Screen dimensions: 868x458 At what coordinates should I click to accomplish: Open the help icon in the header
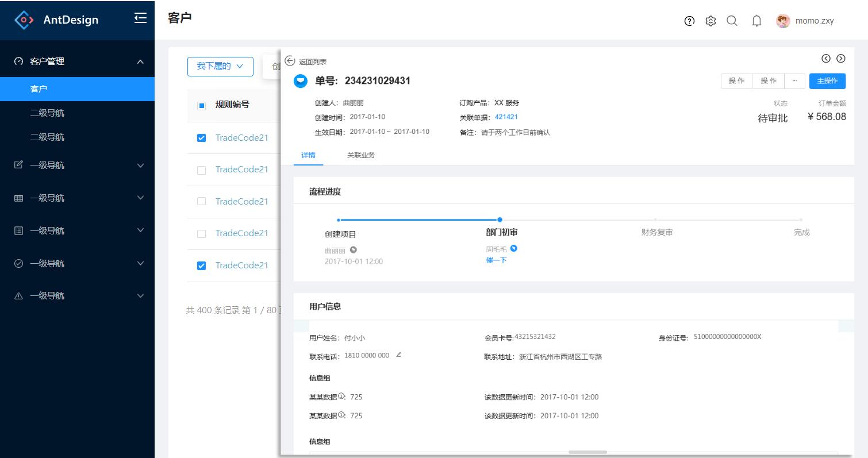click(x=689, y=21)
